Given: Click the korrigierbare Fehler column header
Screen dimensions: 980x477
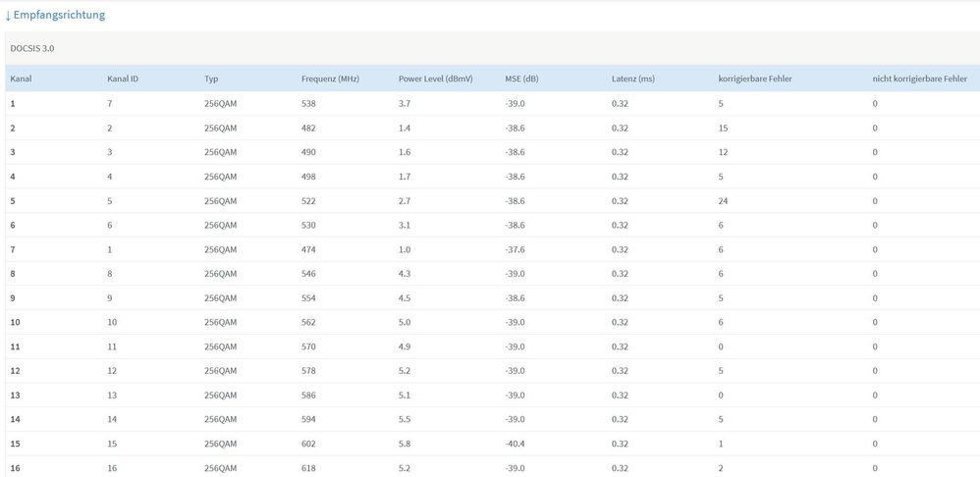Looking at the screenshot, I should 756,79.
